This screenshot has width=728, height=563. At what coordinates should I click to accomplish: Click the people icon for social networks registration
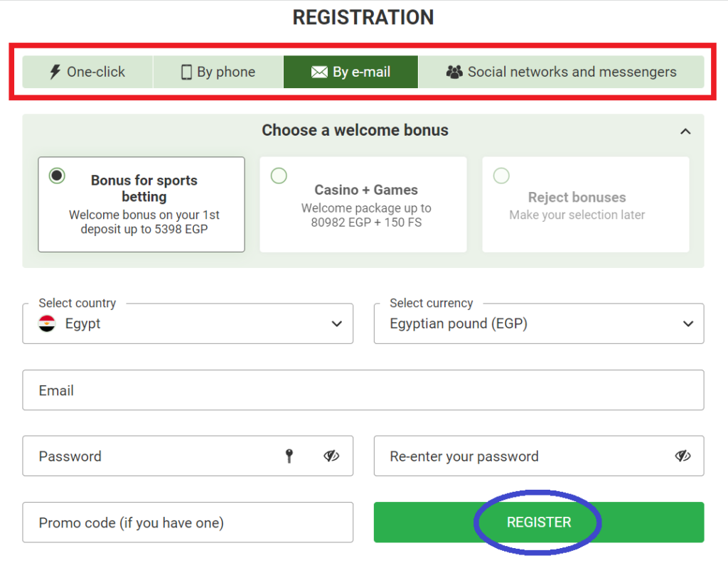click(x=454, y=72)
